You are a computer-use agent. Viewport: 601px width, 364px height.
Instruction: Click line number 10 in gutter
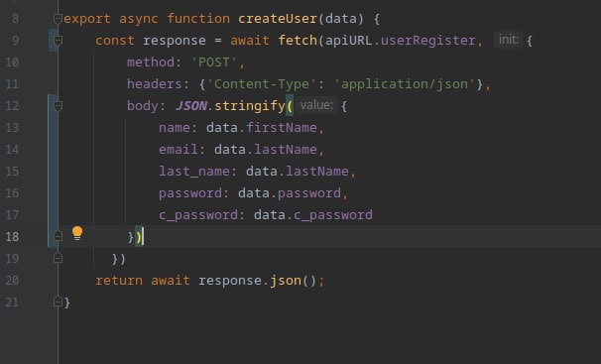pos(12,62)
